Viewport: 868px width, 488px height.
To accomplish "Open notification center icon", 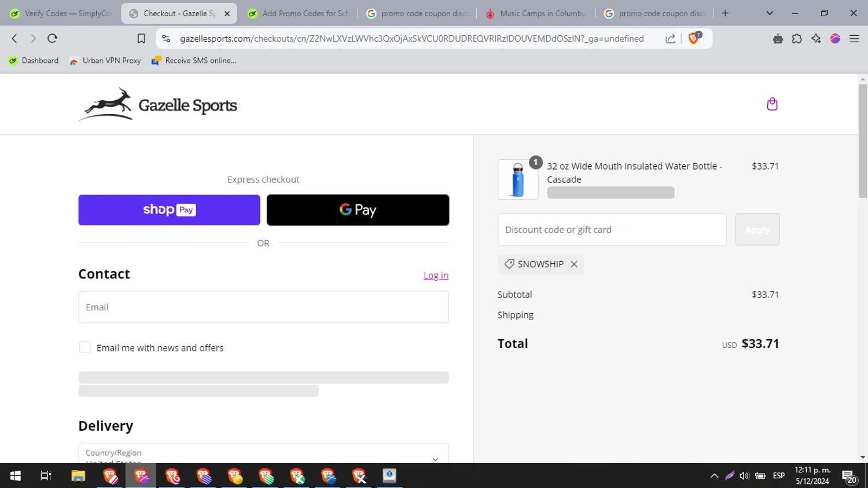I will point(849,476).
